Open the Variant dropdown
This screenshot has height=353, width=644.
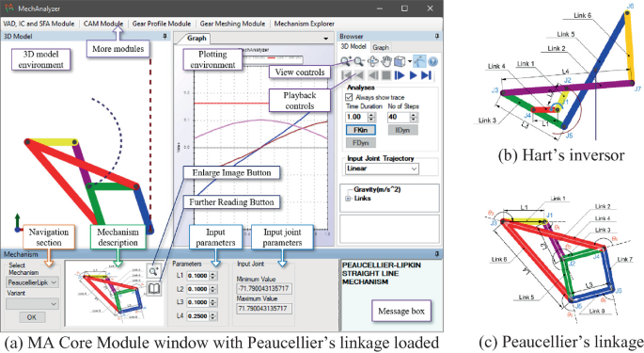click(32, 304)
